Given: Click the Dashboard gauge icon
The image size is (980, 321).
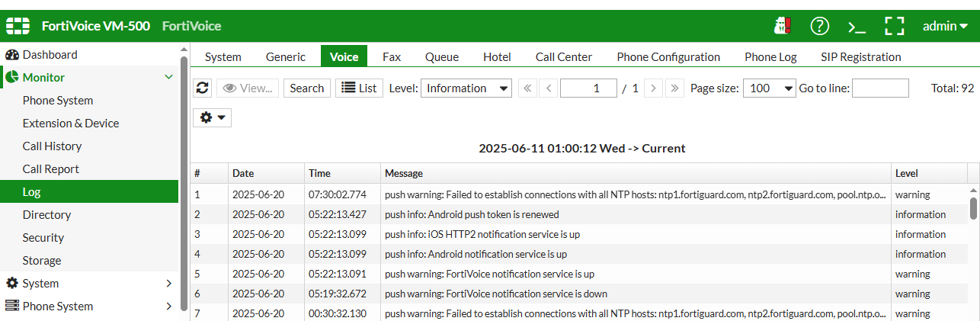Looking at the screenshot, I should click(11, 55).
